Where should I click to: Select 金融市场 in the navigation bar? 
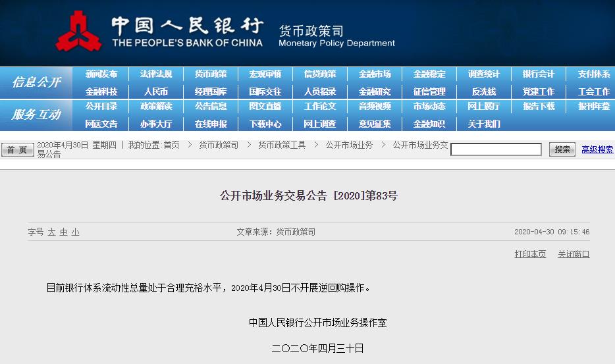pos(375,74)
